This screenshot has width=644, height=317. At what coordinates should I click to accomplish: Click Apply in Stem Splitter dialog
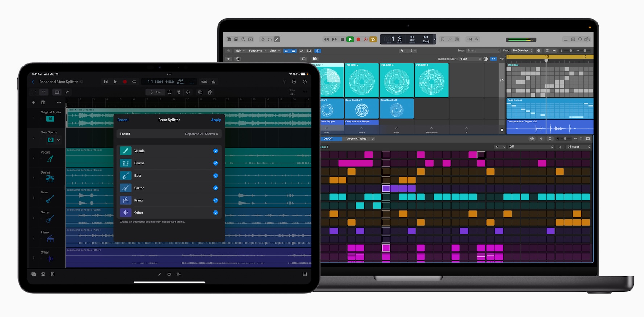216,120
